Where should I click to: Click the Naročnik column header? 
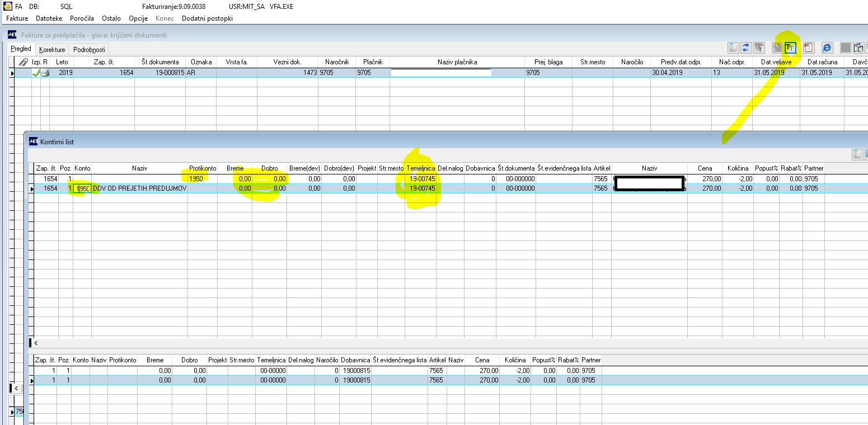(337, 62)
